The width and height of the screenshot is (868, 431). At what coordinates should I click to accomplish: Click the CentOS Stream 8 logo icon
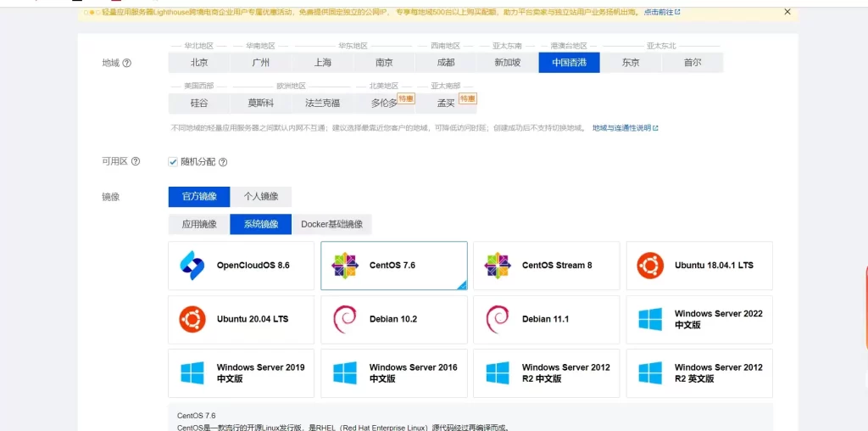[x=498, y=266]
